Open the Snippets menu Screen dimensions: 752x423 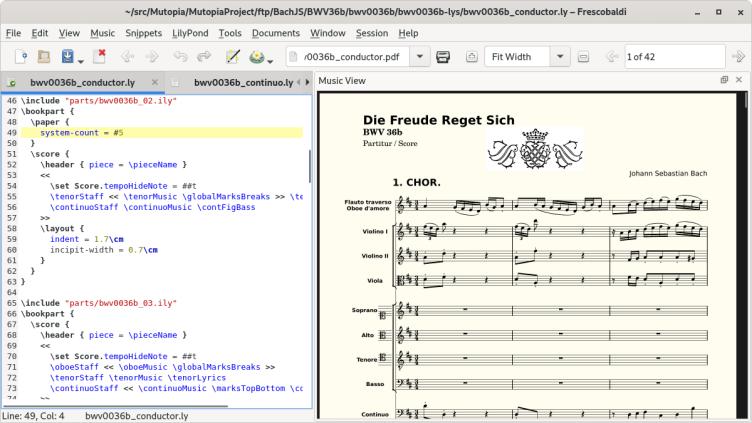144,33
